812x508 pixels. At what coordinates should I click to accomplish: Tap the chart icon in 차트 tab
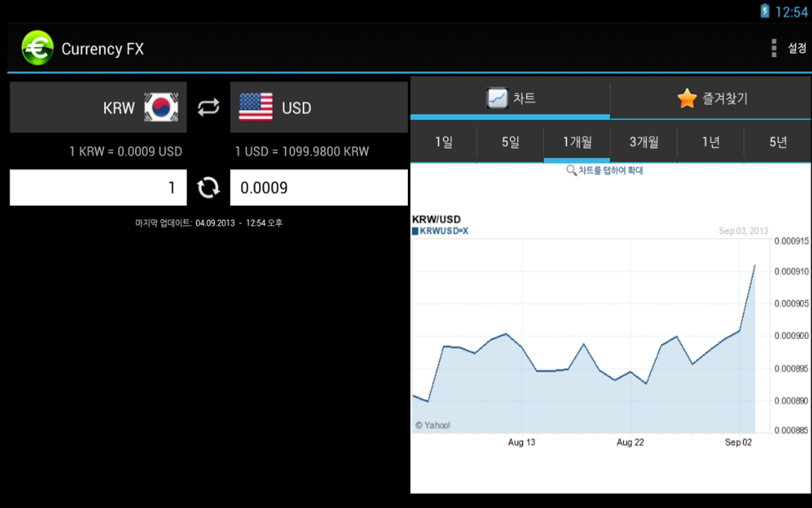[x=497, y=98]
